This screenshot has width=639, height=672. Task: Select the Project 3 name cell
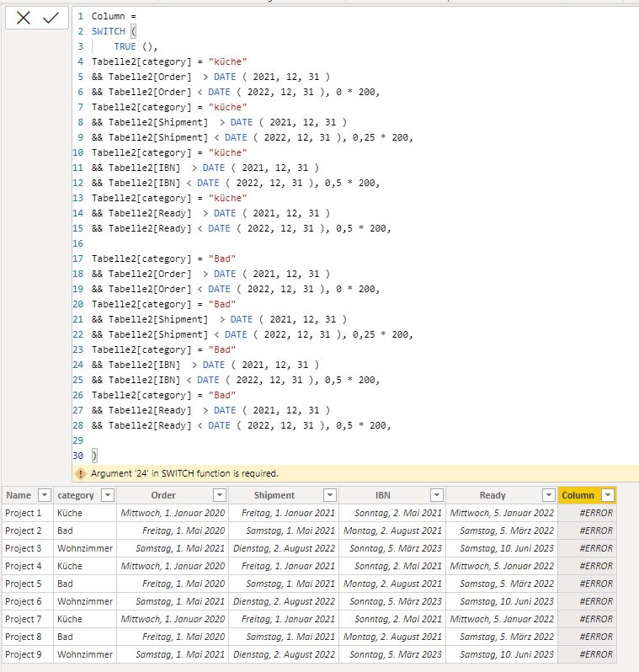(28, 548)
